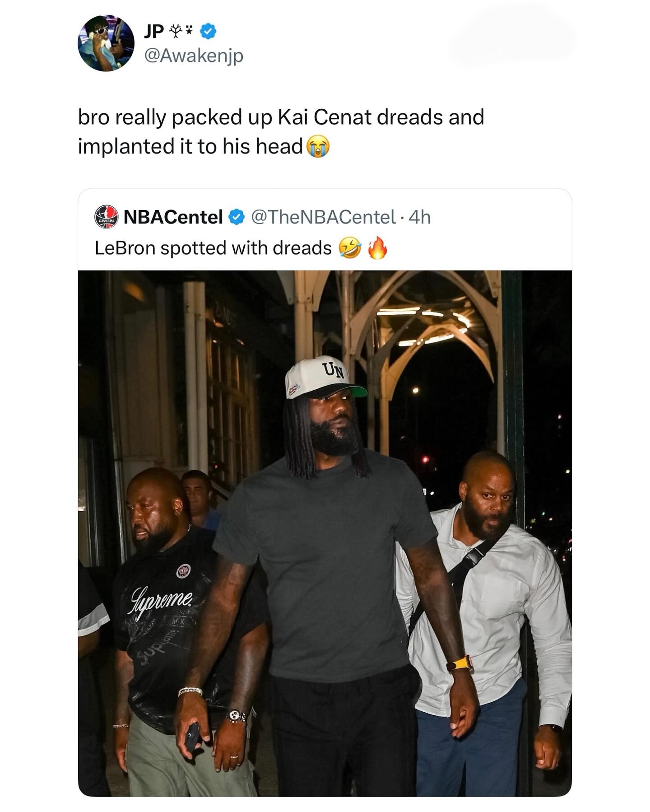Click the NBACentel display name
This screenshot has width=650, height=812.
pyautogui.click(x=173, y=217)
